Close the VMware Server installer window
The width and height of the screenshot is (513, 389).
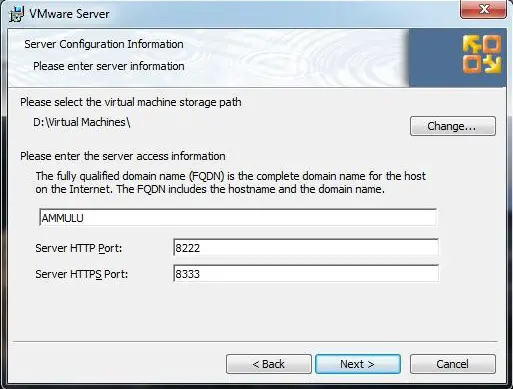tap(484, 9)
